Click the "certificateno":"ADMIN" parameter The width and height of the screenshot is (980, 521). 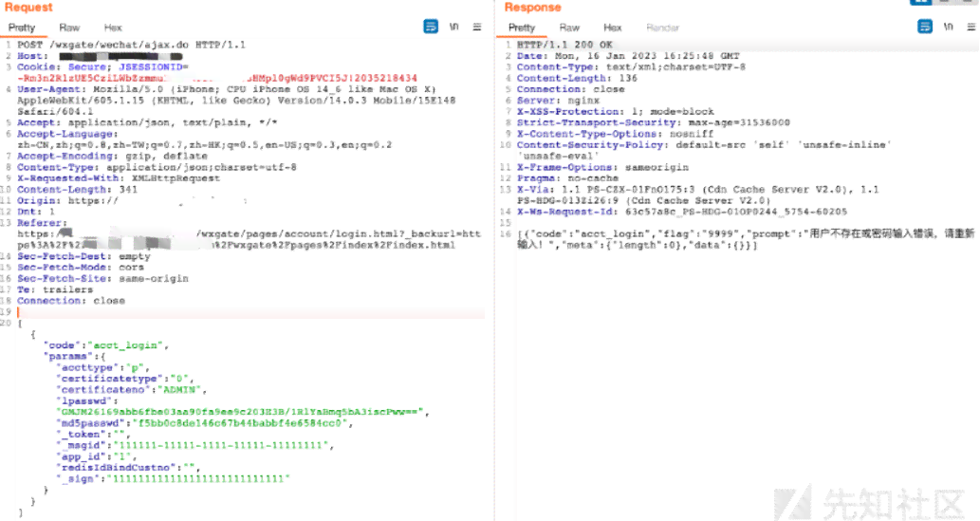[131, 390]
